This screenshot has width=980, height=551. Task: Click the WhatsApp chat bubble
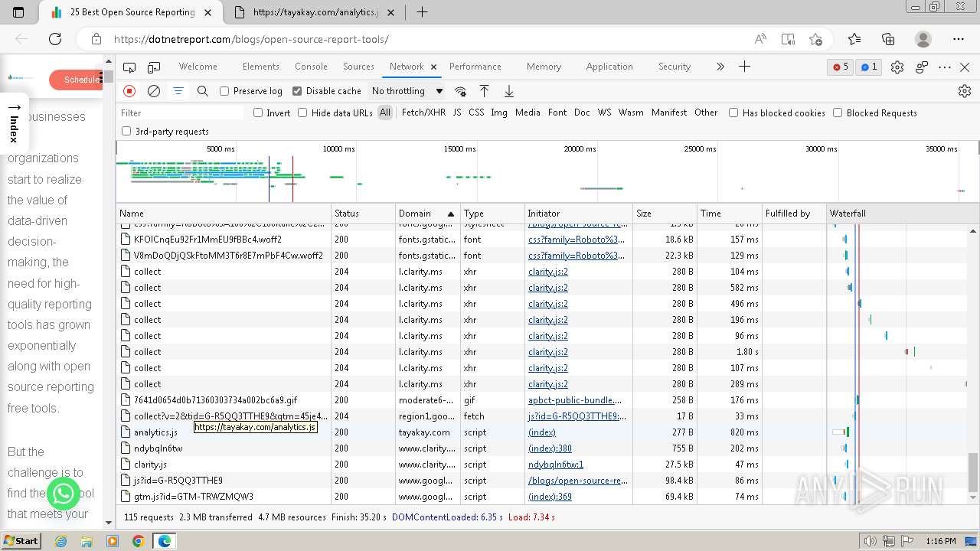coord(64,493)
